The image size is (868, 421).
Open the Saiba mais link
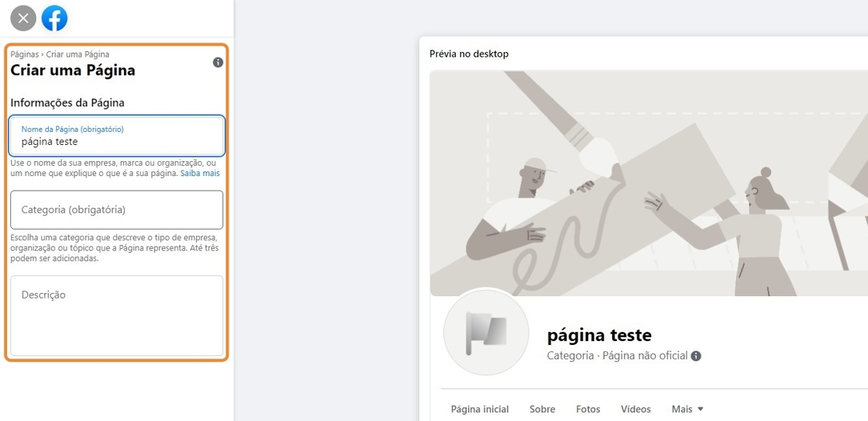click(200, 174)
